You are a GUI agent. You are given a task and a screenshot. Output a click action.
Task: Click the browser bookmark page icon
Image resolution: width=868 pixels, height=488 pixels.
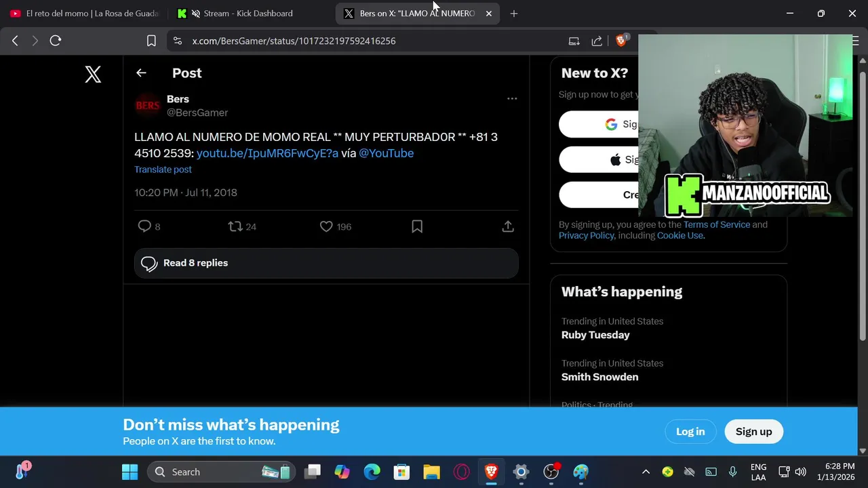coord(151,41)
